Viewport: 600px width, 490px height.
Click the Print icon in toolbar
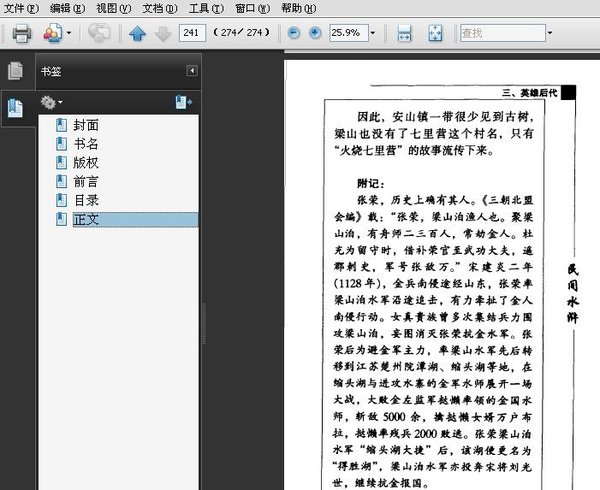[22, 33]
